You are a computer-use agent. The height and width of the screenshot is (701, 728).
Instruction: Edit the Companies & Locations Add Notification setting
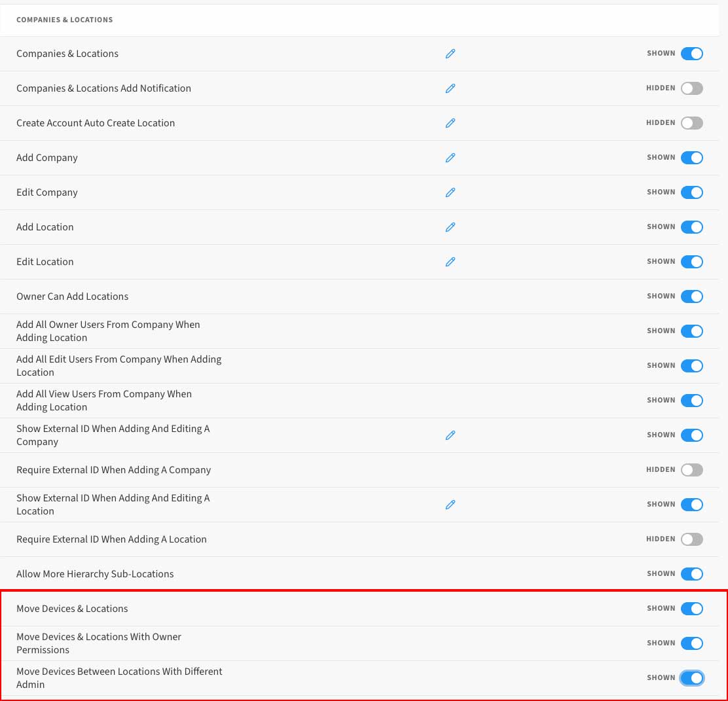pos(450,88)
